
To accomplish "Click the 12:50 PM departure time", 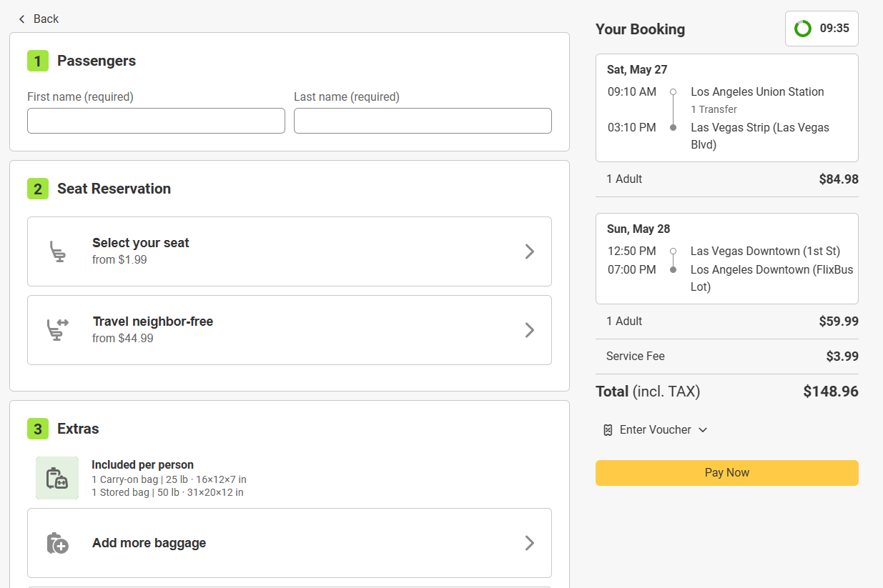I will point(632,251).
